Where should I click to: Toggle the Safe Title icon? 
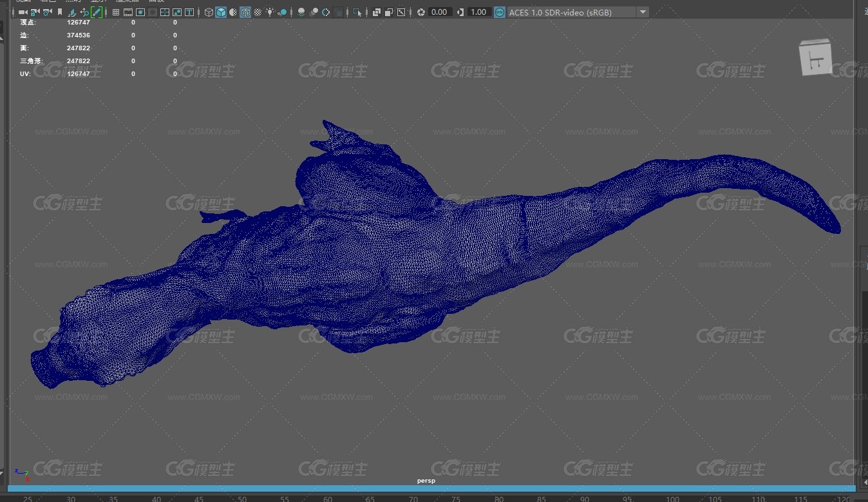189,12
